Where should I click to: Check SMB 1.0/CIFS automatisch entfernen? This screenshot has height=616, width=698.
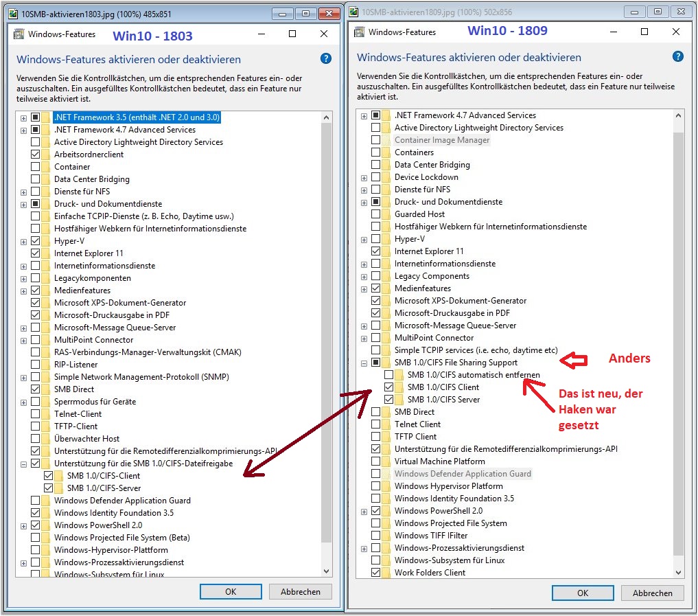point(388,374)
